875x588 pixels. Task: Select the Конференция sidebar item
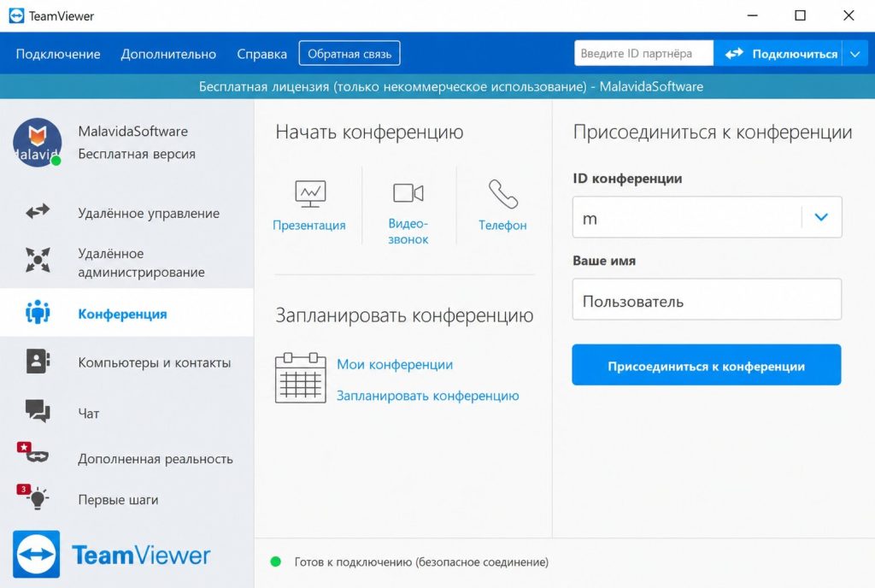pyautogui.click(x=126, y=313)
